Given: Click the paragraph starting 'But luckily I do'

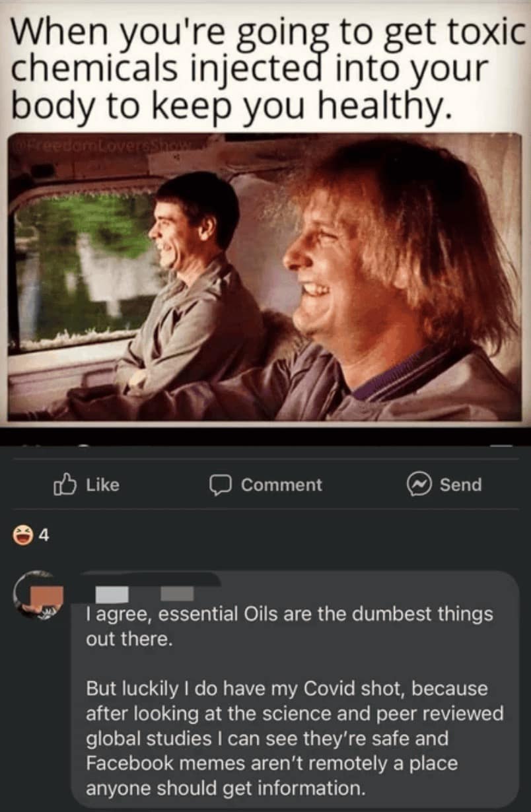Looking at the screenshot, I should point(295,738).
